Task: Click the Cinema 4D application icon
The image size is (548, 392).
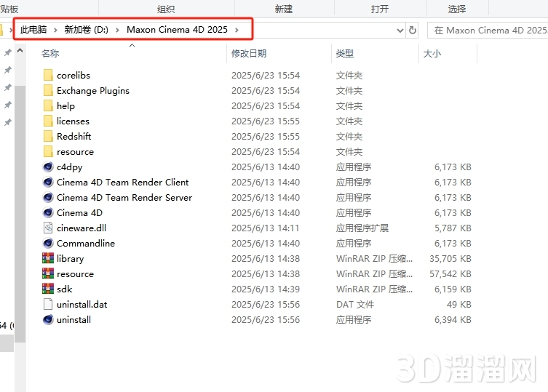Action: (x=48, y=212)
